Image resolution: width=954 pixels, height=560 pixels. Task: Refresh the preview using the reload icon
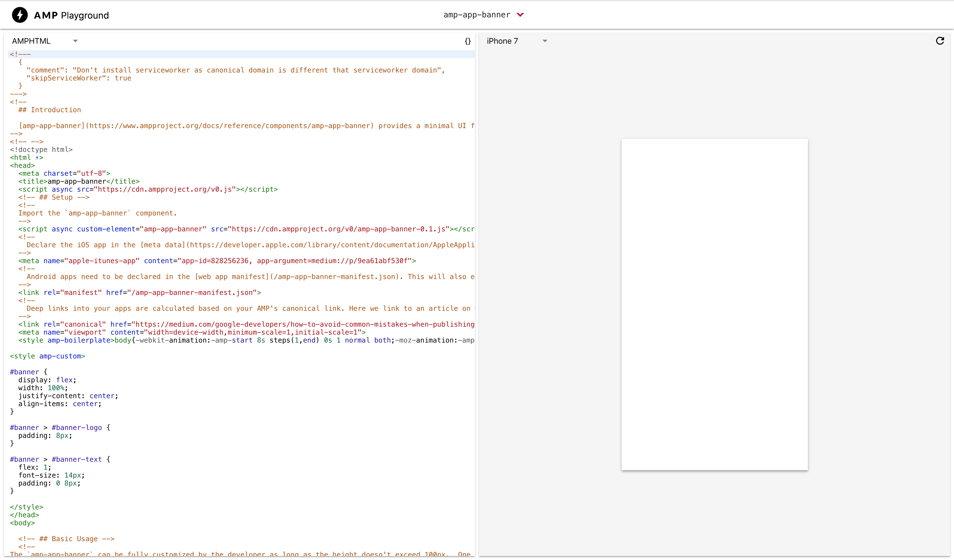tap(940, 41)
